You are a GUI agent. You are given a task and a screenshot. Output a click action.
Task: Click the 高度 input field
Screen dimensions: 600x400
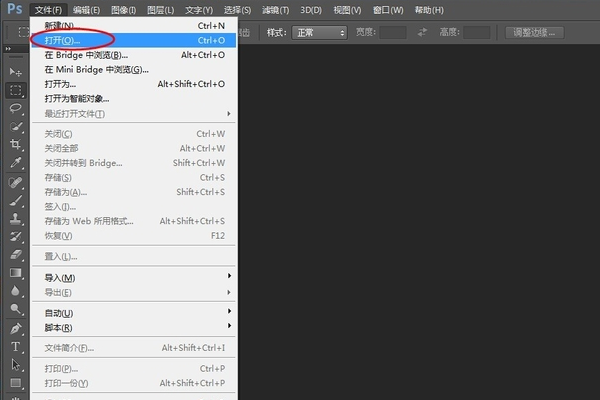click(476, 33)
